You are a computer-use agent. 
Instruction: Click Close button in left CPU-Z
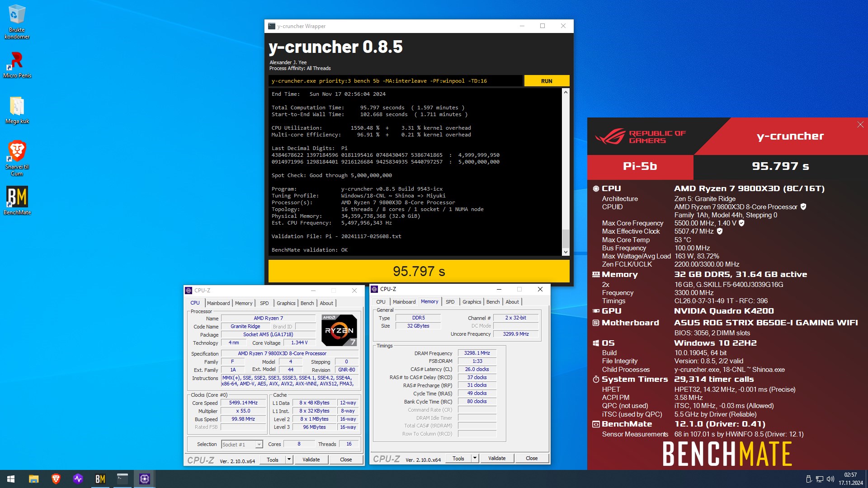(346, 460)
